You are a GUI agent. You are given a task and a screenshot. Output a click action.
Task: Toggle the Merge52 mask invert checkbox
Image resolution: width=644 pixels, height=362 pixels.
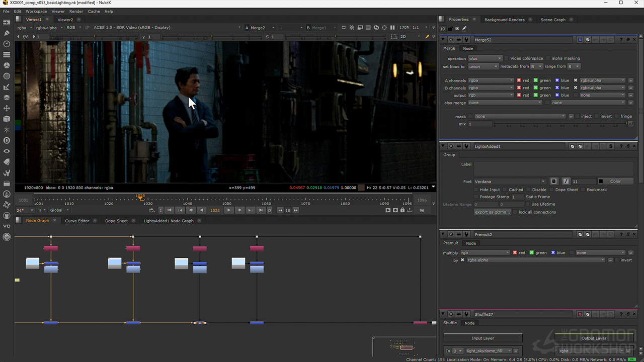tap(597, 116)
